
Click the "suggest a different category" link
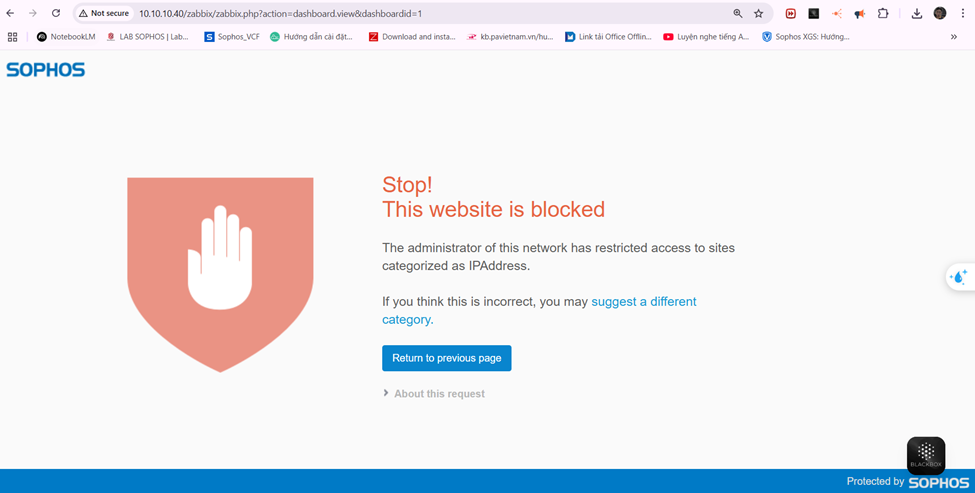[643, 301]
